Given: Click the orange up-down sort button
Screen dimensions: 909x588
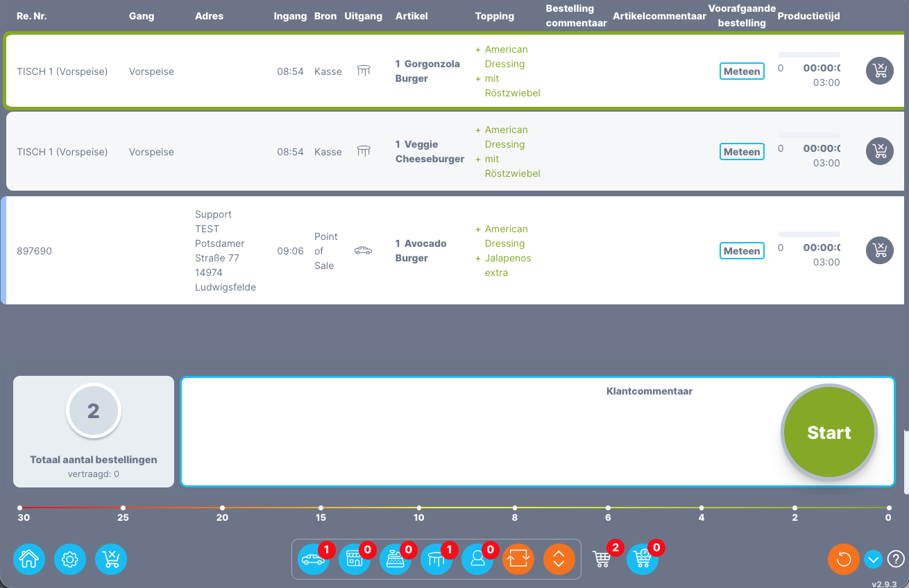Looking at the screenshot, I should (559, 559).
